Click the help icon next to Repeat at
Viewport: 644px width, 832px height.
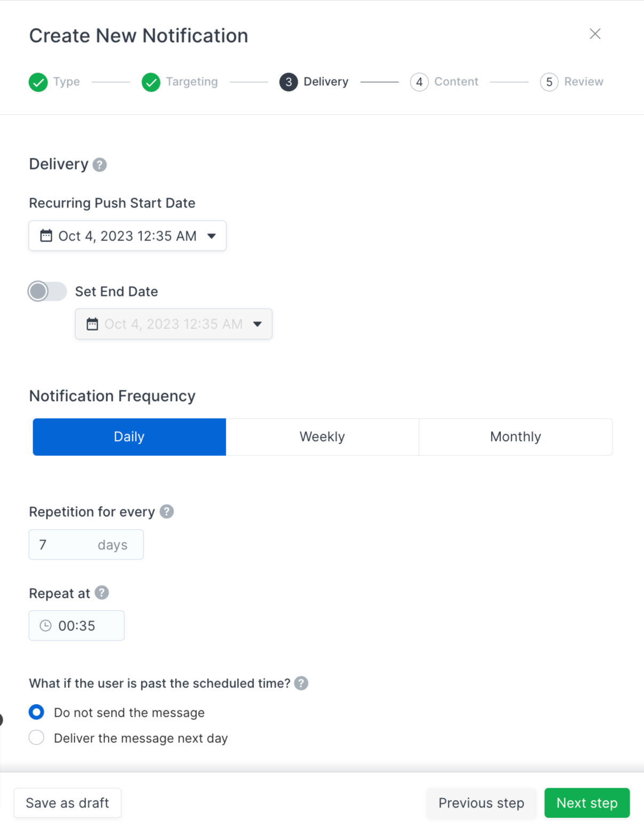point(101,593)
